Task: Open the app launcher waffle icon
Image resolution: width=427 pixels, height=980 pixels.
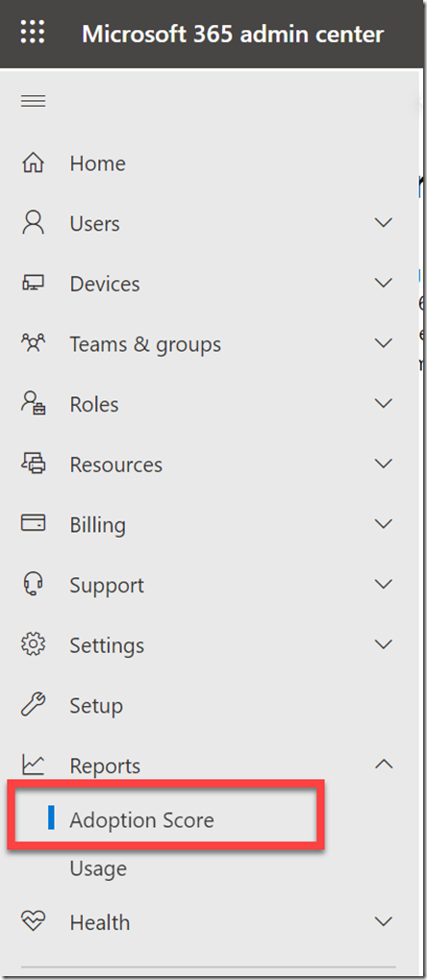Action: pos(33,33)
